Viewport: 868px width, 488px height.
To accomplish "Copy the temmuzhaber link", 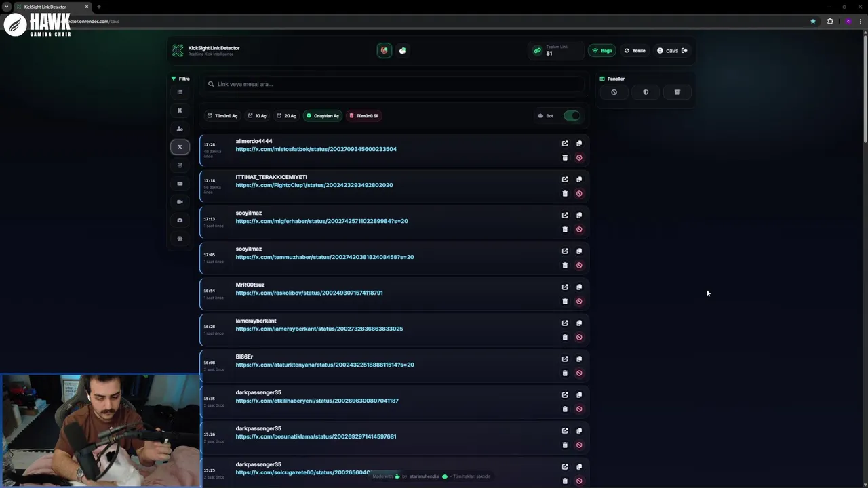I will coord(579,251).
